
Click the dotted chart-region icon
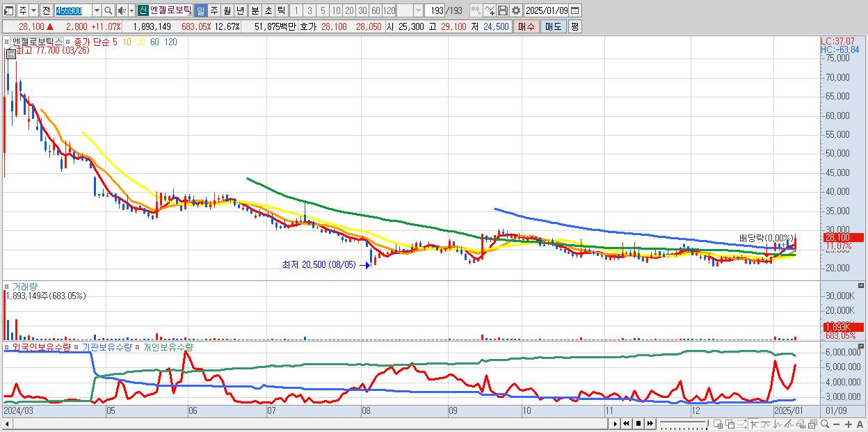741,424
